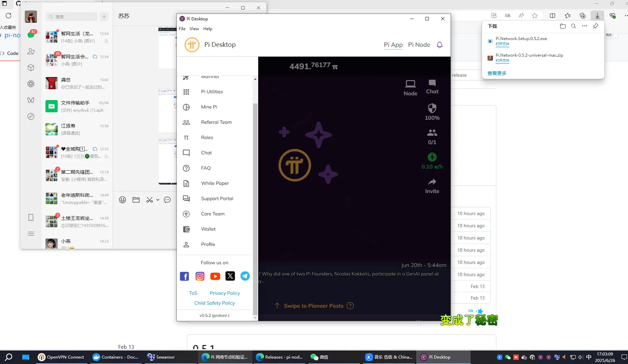This screenshot has height=364, width=628.
Task: Click the Swipe to Pioneer Posts help icon
Action: click(x=350, y=306)
